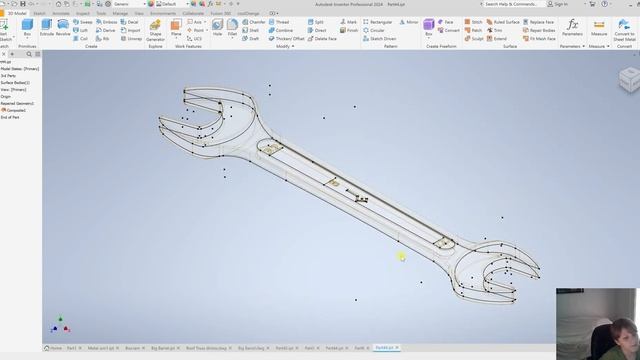Click Convert to Sheet Metal
Viewport: 640px width, 360px height.
pos(624,30)
